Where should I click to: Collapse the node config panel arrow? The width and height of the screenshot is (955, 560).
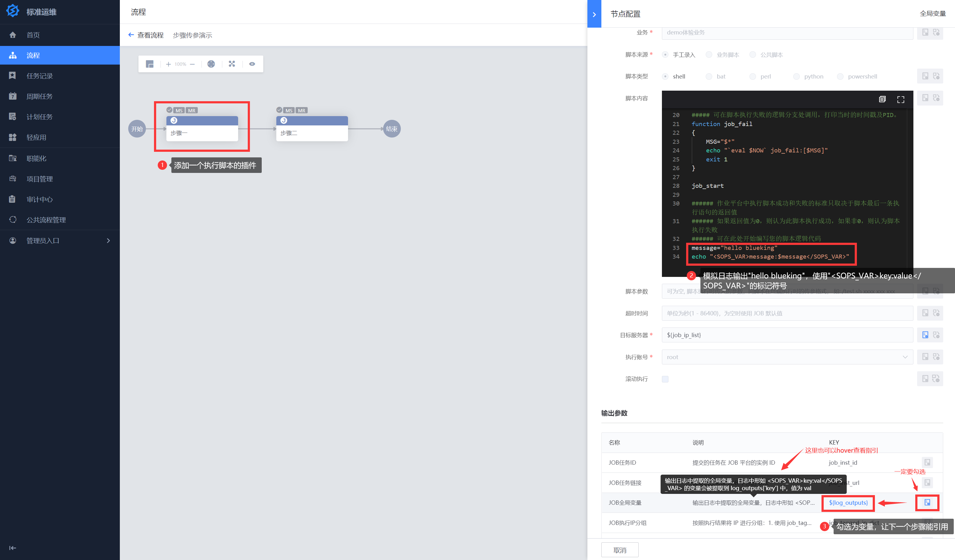(x=594, y=14)
